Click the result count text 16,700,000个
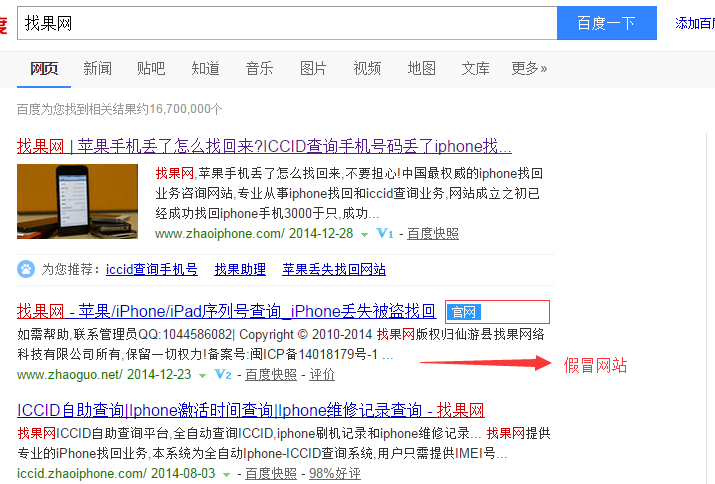The height and width of the screenshot is (484, 715). (186, 109)
